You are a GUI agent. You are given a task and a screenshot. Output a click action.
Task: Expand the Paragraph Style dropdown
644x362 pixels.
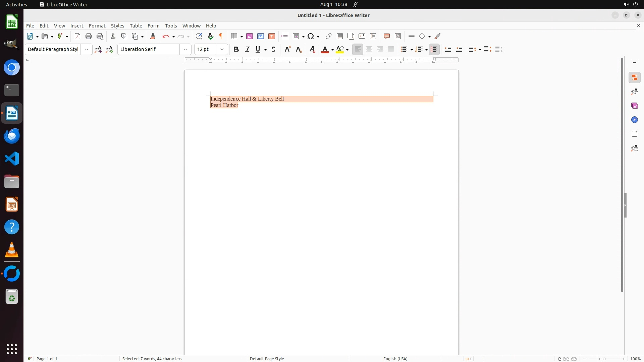[87, 50]
